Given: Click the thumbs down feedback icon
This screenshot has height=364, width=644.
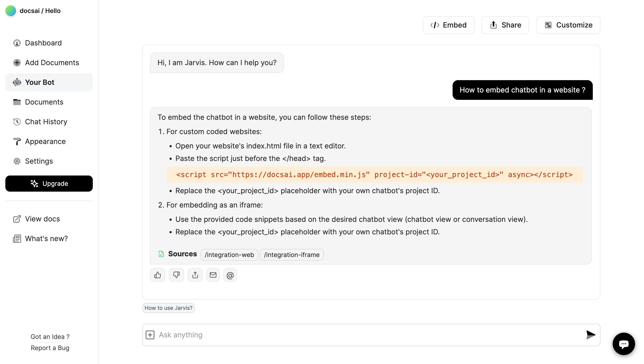Looking at the screenshot, I should [x=176, y=275].
